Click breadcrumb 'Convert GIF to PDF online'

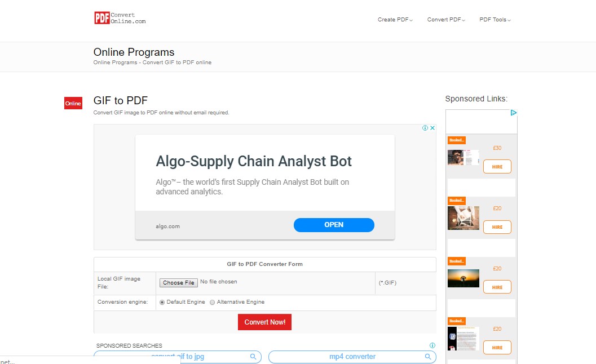[x=176, y=63]
